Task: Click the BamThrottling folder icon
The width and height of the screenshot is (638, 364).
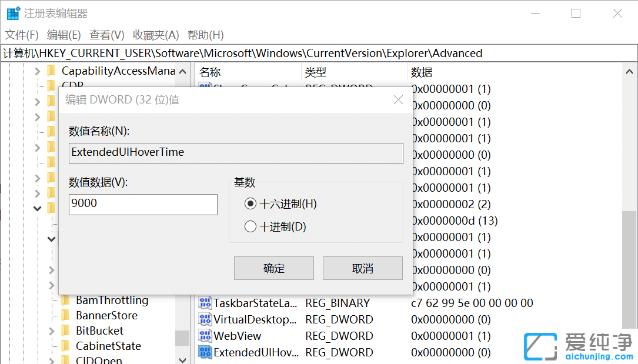Action: coord(66,300)
